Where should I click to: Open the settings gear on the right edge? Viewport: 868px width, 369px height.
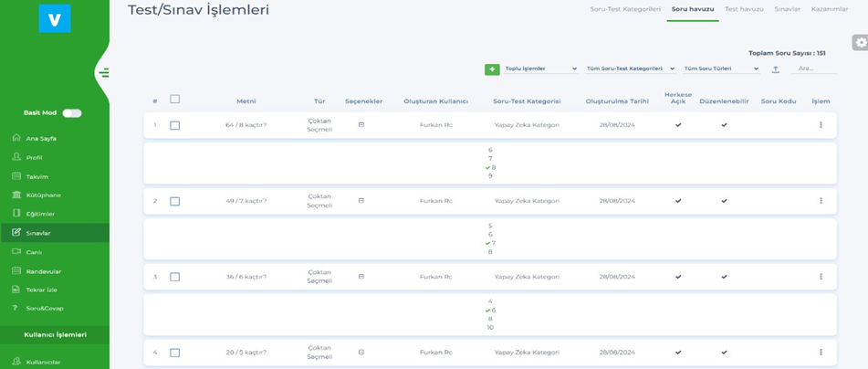point(860,43)
